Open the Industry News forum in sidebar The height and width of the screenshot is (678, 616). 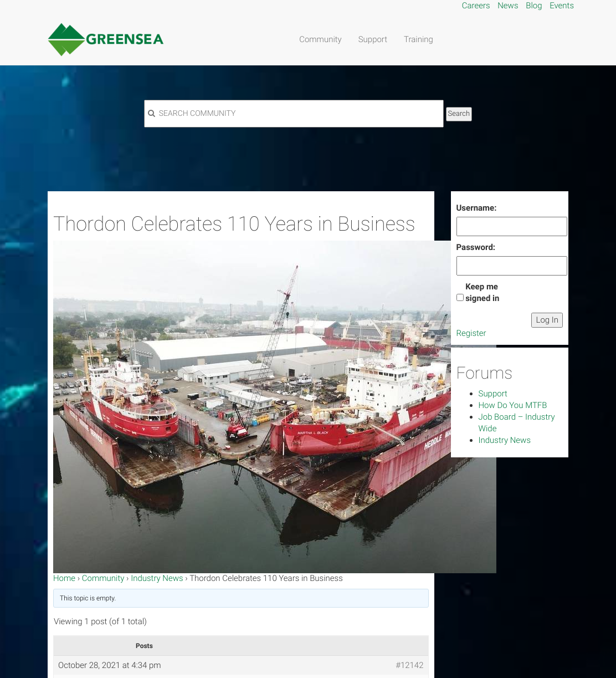(504, 440)
